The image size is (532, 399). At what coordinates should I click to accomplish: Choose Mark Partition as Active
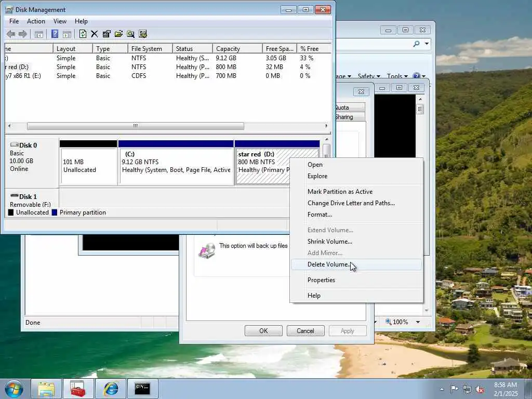356,191
